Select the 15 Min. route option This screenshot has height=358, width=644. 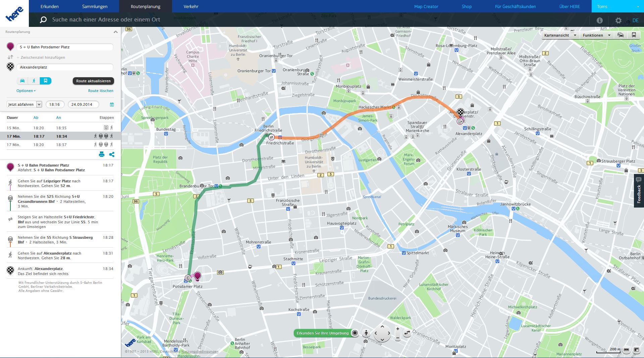(x=60, y=128)
